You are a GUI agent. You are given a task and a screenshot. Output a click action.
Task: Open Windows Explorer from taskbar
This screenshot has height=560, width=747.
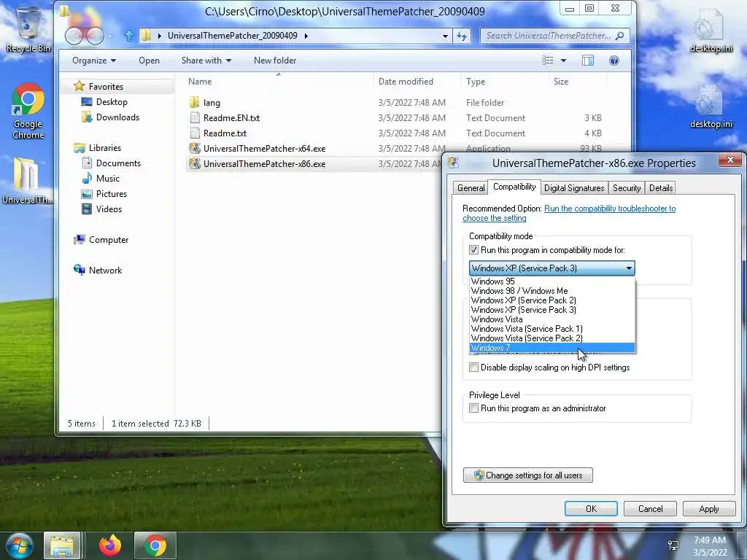(x=62, y=545)
